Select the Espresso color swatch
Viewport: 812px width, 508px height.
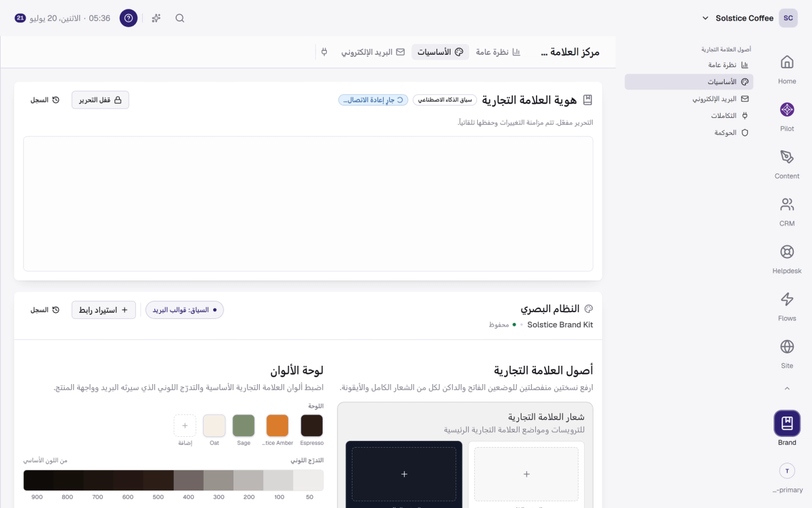click(x=312, y=425)
